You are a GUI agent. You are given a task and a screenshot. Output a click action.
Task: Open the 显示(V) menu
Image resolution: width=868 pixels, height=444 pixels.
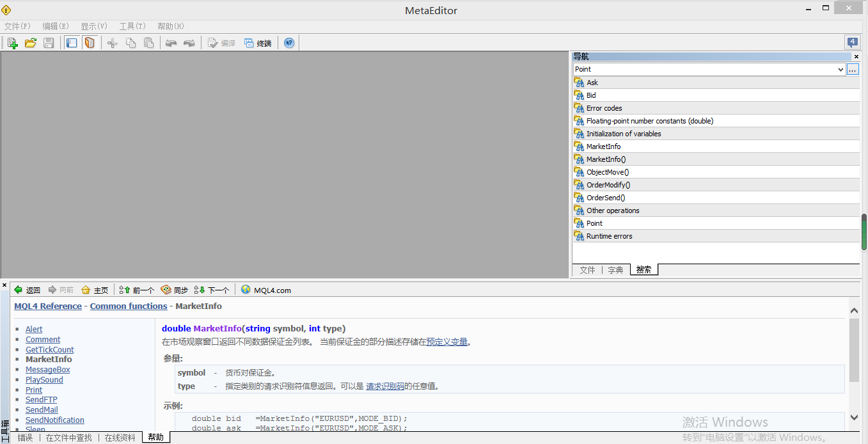pyautogui.click(x=94, y=26)
